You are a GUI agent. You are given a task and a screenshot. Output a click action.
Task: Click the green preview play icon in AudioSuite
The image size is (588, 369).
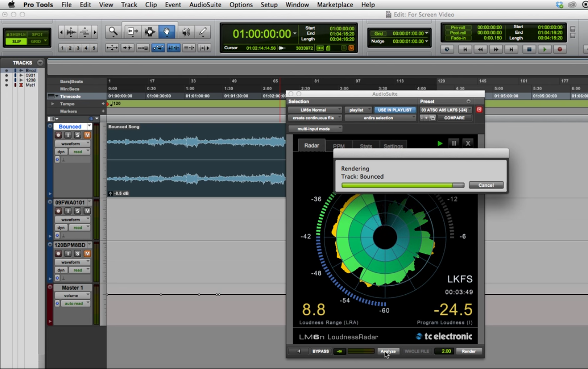(440, 143)
